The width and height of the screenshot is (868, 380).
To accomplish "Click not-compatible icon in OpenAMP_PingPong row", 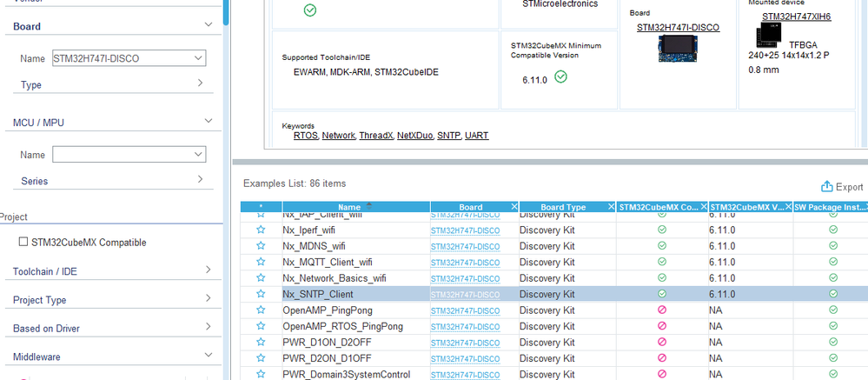I will click(x=661, y=310).
